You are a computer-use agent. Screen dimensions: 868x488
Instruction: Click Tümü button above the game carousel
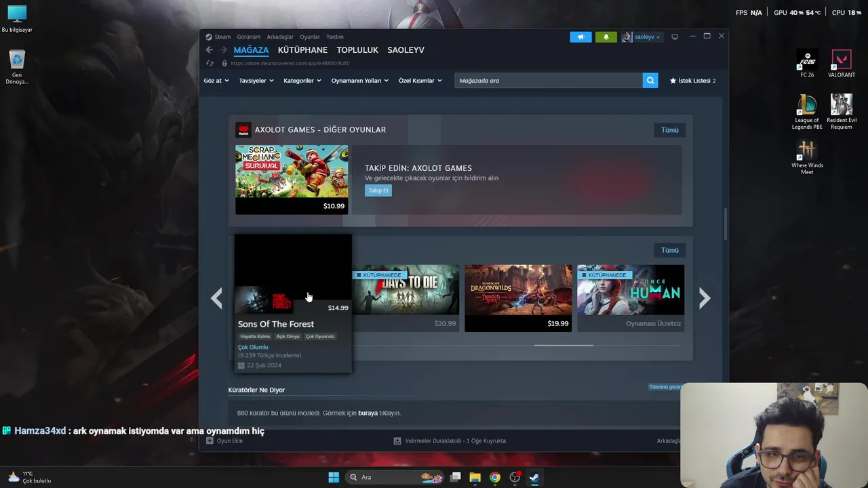click(670, 251)
